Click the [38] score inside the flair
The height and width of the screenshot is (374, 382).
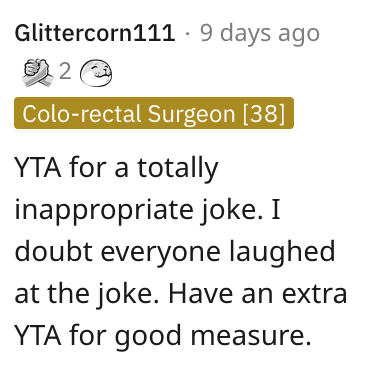point(264,113)
